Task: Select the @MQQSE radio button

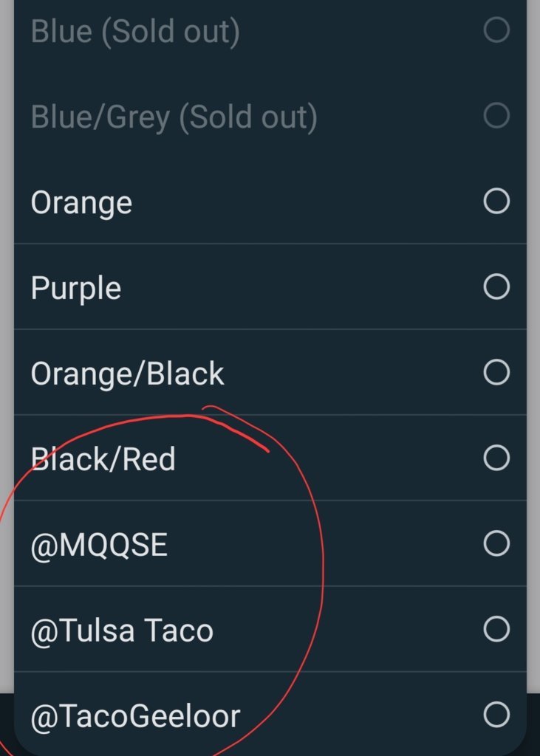Action: click(496, 543)
